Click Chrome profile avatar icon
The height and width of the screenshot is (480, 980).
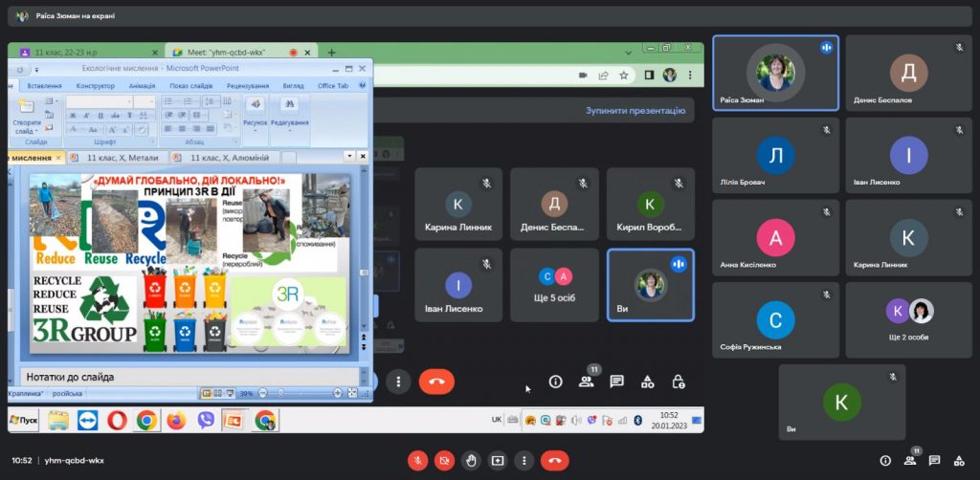click(x=670, y=75)
